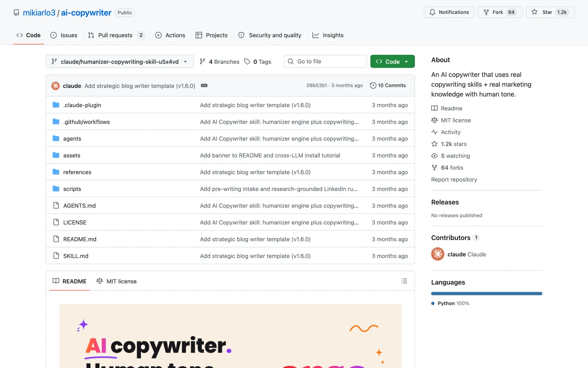Click the scripts folder icon
The height and width of the screenshot is (368, 588).
coord(56,189)
